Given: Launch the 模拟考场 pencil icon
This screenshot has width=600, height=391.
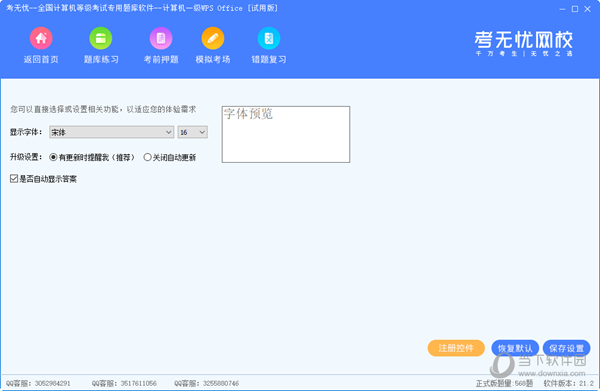Looking at the screenshot, I should pos(213,38).
